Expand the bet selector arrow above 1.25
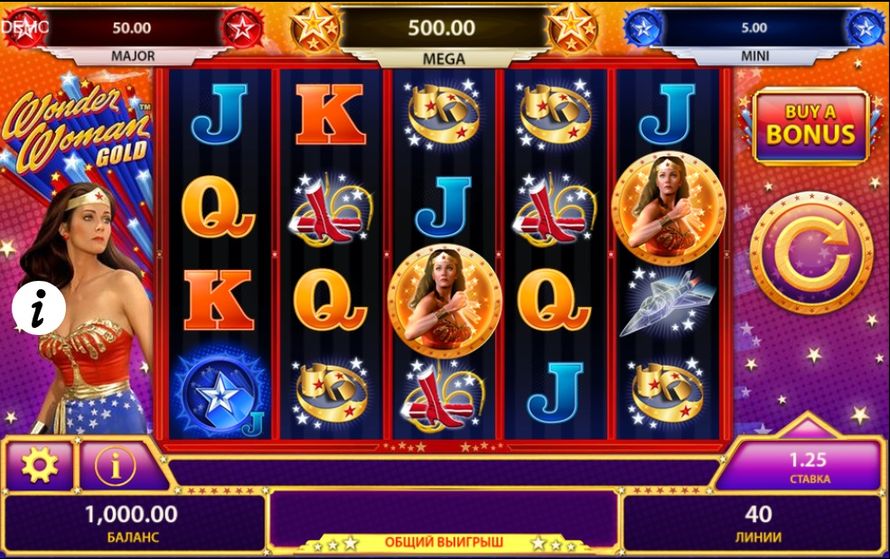Viewport: 890px width, 559px height. [x=807, y=425]
